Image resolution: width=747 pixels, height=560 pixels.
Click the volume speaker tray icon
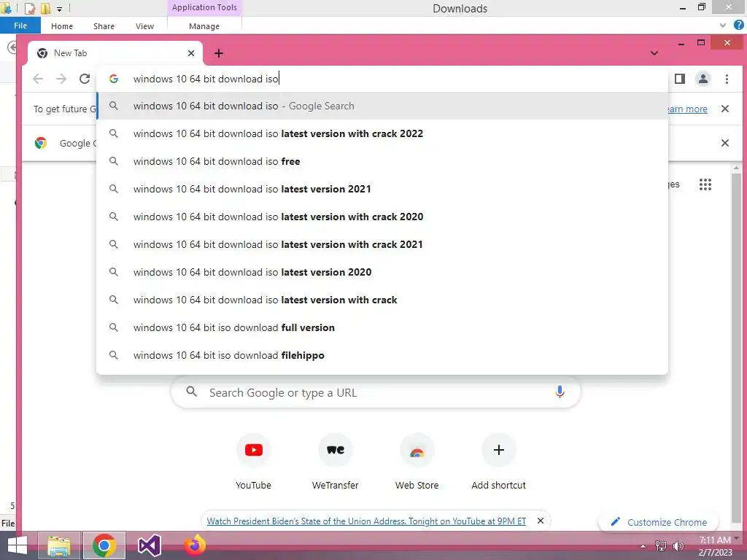click(x=678, y=545)
